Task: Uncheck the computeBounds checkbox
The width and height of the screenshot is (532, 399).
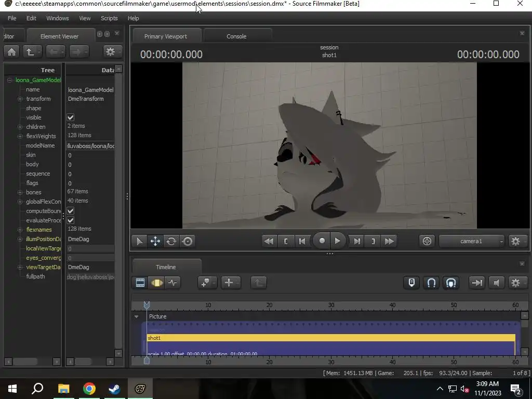Action: click(x=71, y=211)
